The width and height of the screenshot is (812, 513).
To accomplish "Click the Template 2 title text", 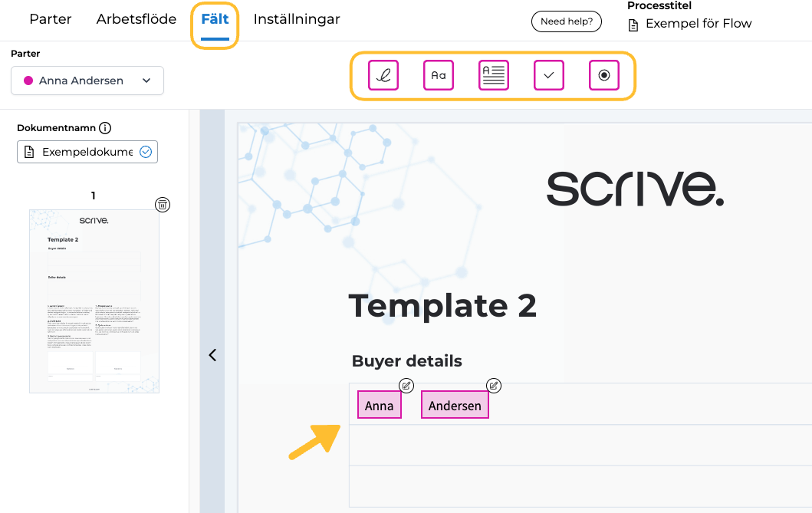I will coord(442,305).
